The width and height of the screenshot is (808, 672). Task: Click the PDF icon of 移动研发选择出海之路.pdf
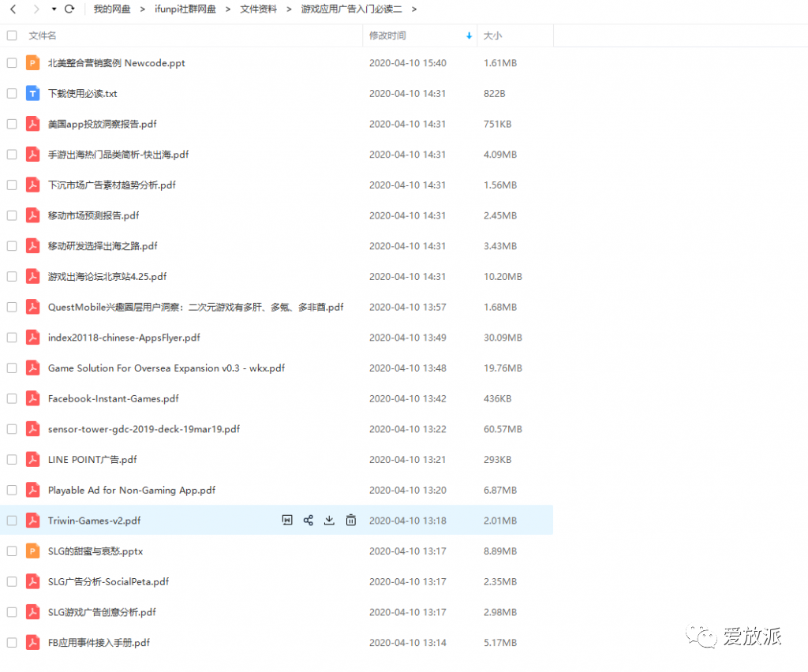[x=32, y=246]
